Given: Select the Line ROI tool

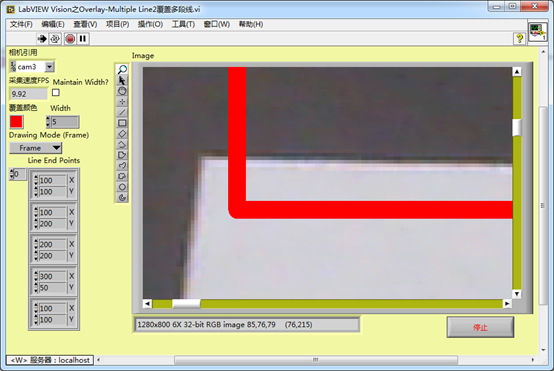Looking at the screenshot, I should (x=122, y=112).
